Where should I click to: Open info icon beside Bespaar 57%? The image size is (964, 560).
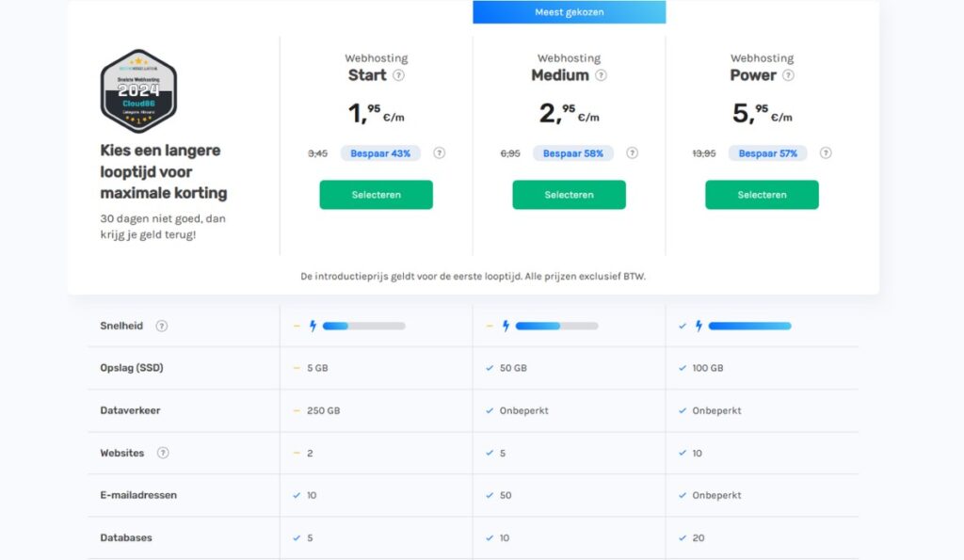coord(826,153)
